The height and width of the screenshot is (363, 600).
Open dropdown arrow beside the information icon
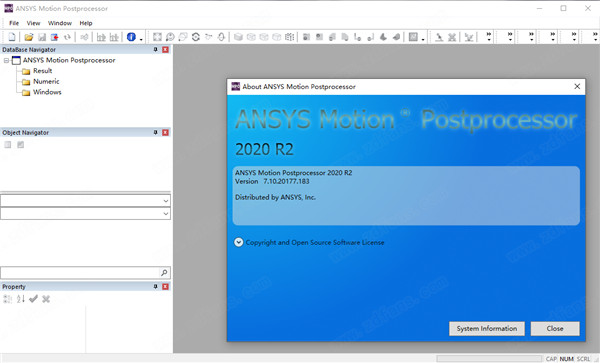pyautogui.click(x=141, y=39)
